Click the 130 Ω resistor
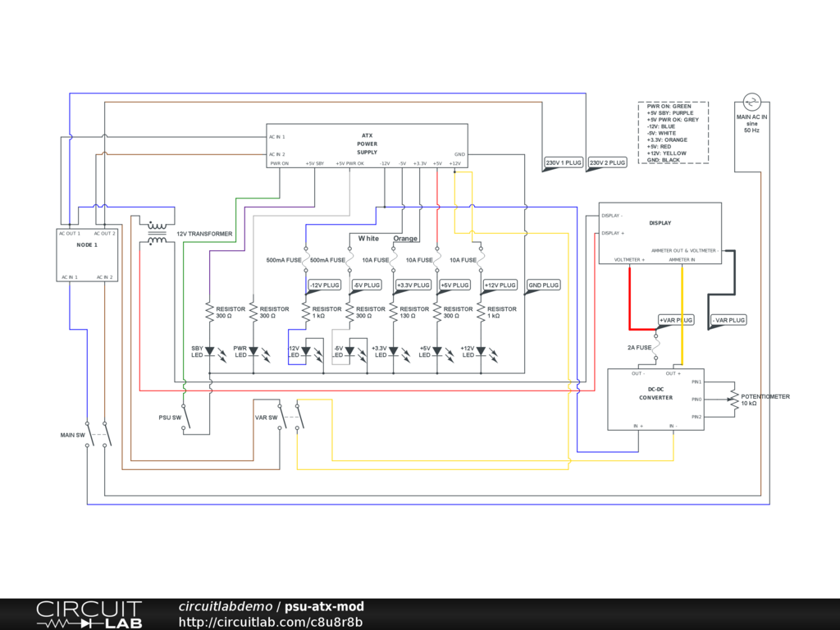This screenshot has height=630, width=840. click(394, 312)
